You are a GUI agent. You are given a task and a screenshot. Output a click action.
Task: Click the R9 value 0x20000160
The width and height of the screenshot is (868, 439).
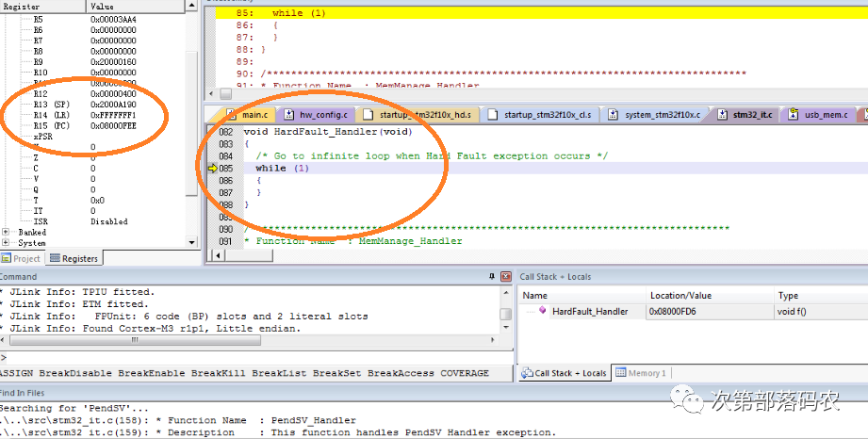[113, 62]
